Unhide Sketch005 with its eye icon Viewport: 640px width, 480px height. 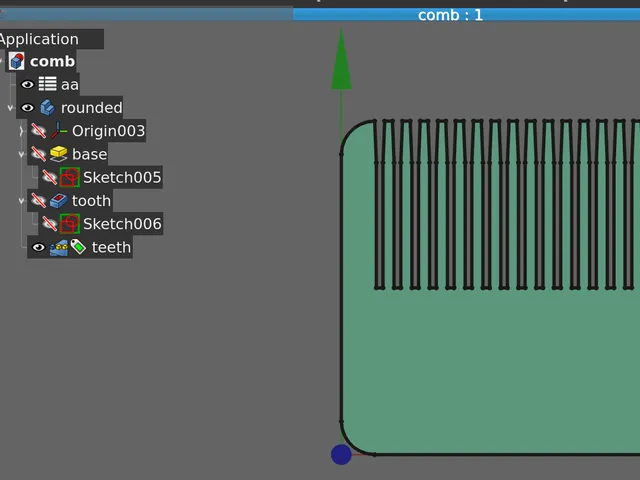49,178
